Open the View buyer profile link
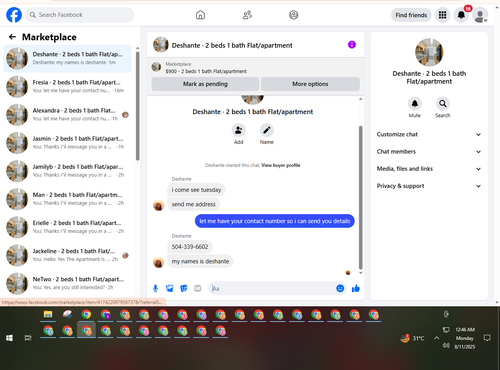 pyautogui.click(x=281, y=165)
